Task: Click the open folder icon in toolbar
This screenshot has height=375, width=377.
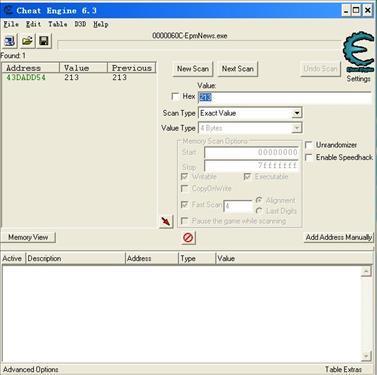Action: coord(27,41)
